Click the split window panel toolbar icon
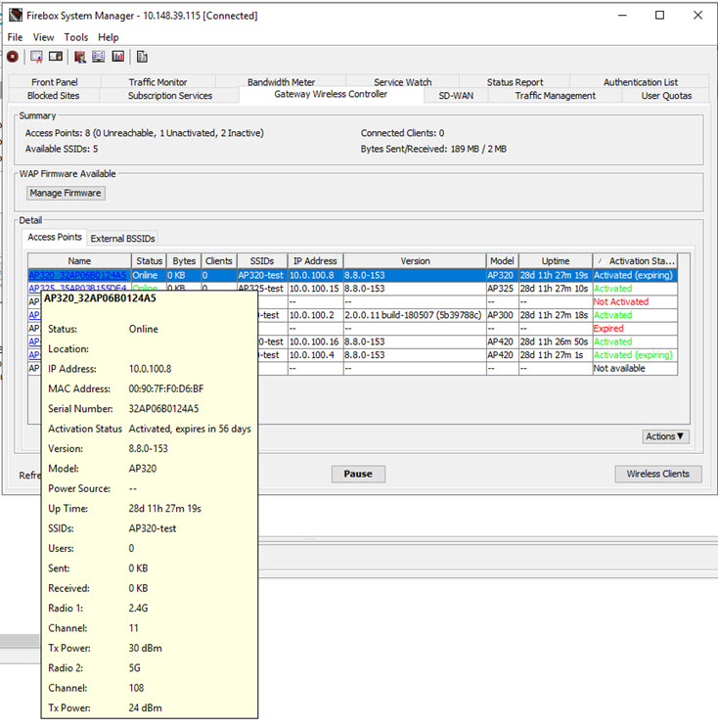The image size is (718, 728). coord(56,57)
